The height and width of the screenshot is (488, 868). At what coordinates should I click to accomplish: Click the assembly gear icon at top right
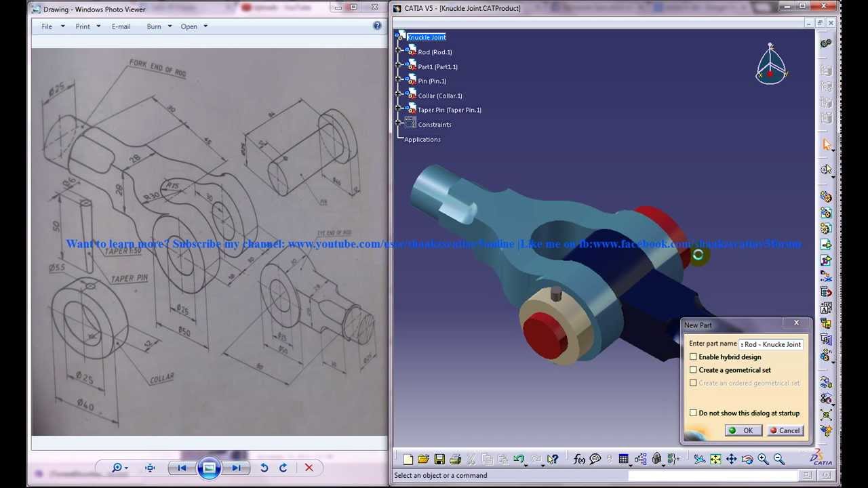pos(826,43)
